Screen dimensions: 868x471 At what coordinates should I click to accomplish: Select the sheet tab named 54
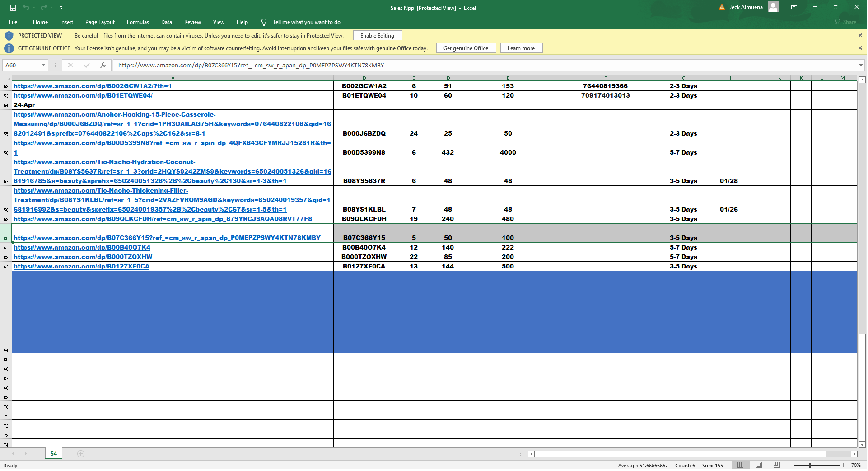point(54,454)
